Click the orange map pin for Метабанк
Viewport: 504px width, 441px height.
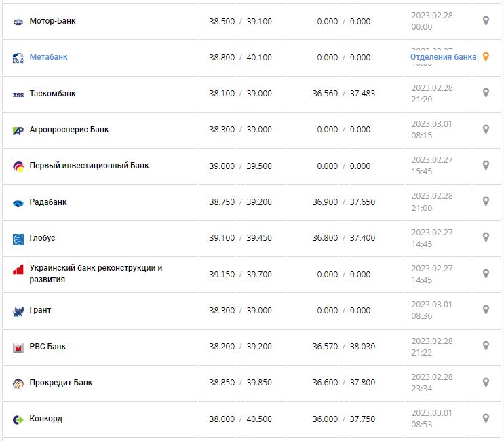point(486,57)
